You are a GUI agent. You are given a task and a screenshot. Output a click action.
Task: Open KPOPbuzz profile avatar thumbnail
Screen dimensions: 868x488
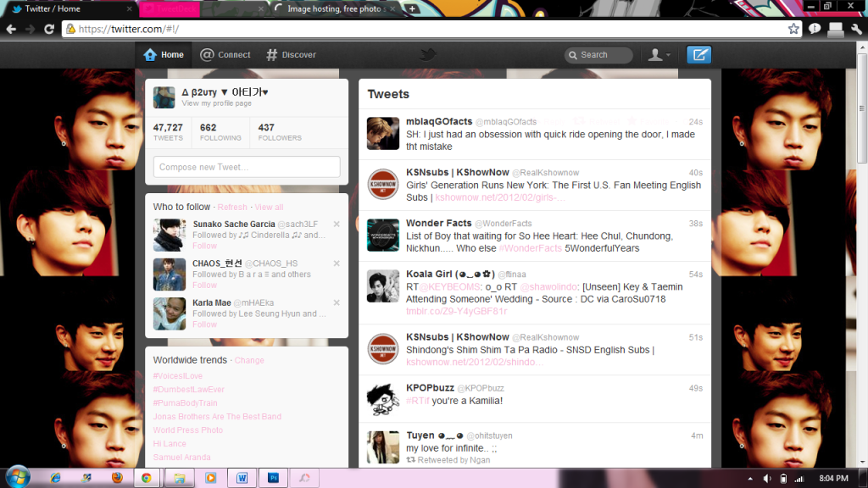point(382,399)
